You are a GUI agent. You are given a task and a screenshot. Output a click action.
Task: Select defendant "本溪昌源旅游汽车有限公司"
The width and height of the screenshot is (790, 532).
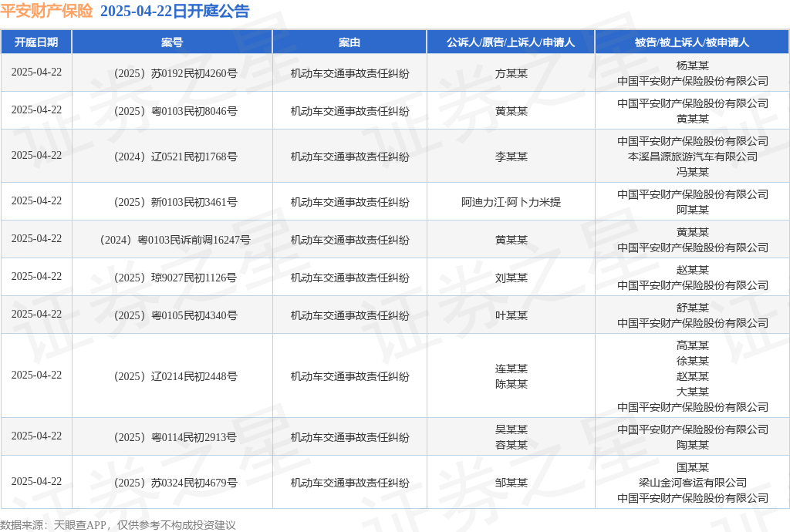pyautogui.click(x=693, y=157)
